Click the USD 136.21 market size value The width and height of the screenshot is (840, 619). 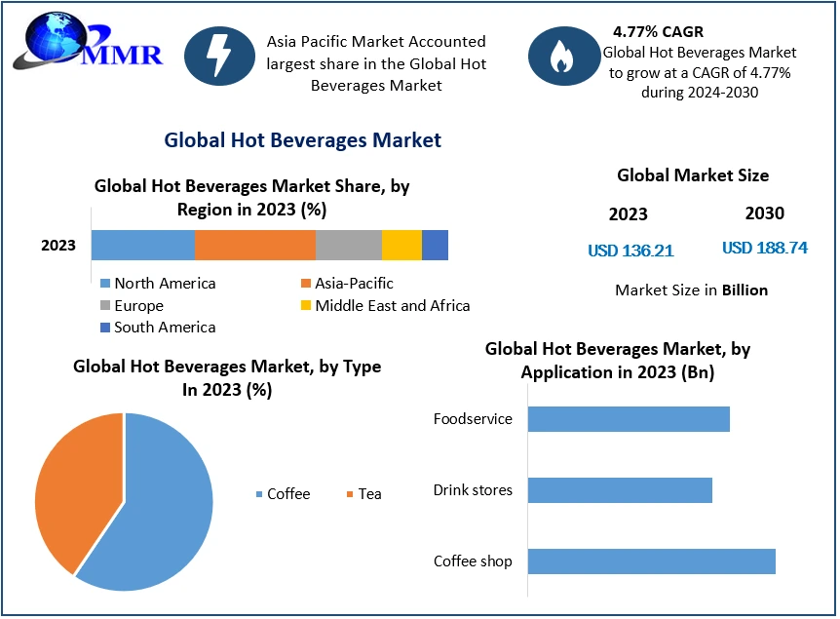(630, 251)
